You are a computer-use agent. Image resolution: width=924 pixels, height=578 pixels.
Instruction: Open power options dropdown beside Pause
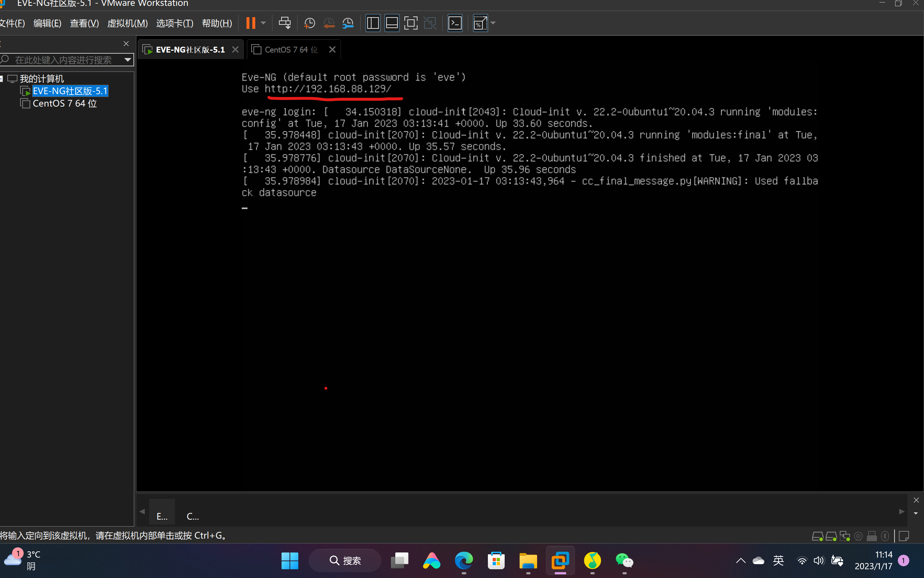point(263,23)
